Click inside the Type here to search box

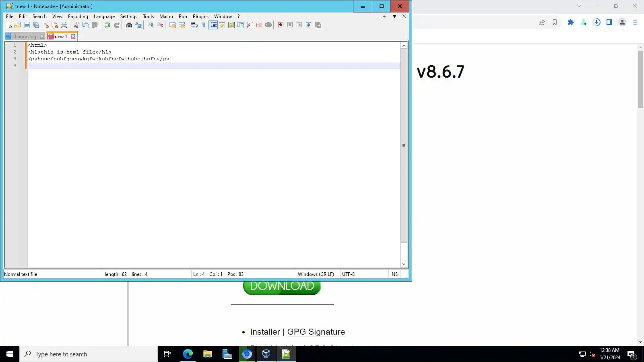pos(89,354)
